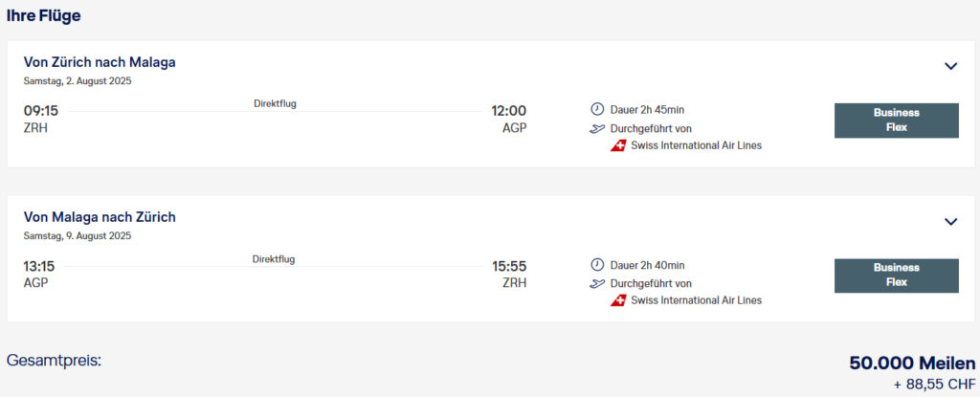Viewport: 980px width, 397px height.
Task: Click the 15:55 arrival time at ZRH
Action: coord(508,266)
